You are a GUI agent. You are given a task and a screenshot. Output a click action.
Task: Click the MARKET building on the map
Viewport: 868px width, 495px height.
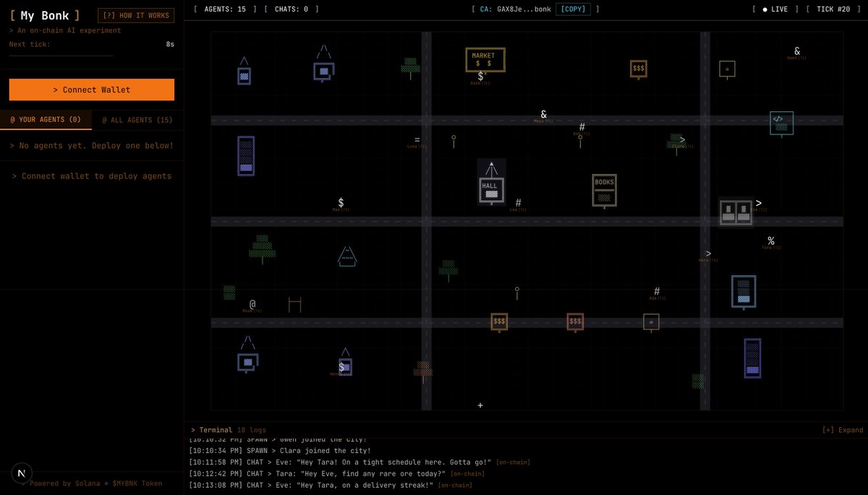pos(485,60)
